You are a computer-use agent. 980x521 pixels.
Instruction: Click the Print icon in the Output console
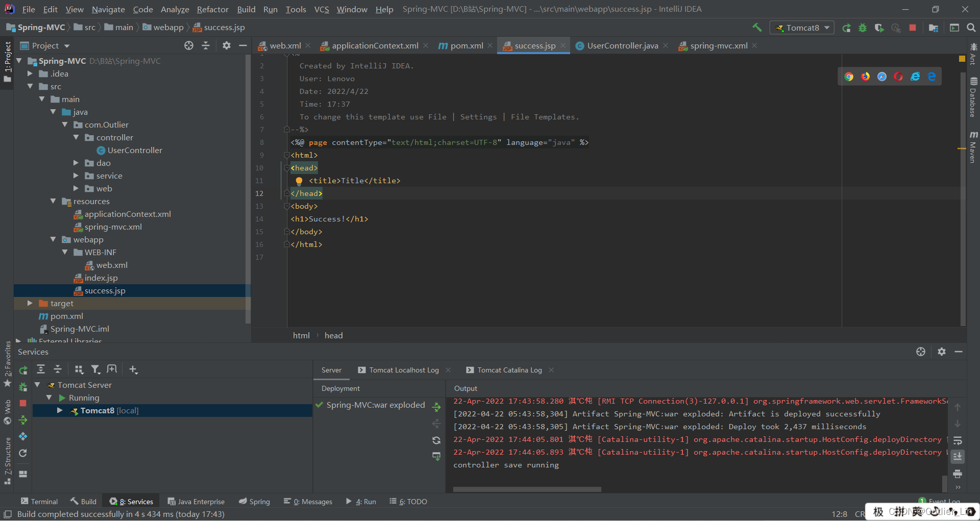pyautogui.click(x=958, y=474)
